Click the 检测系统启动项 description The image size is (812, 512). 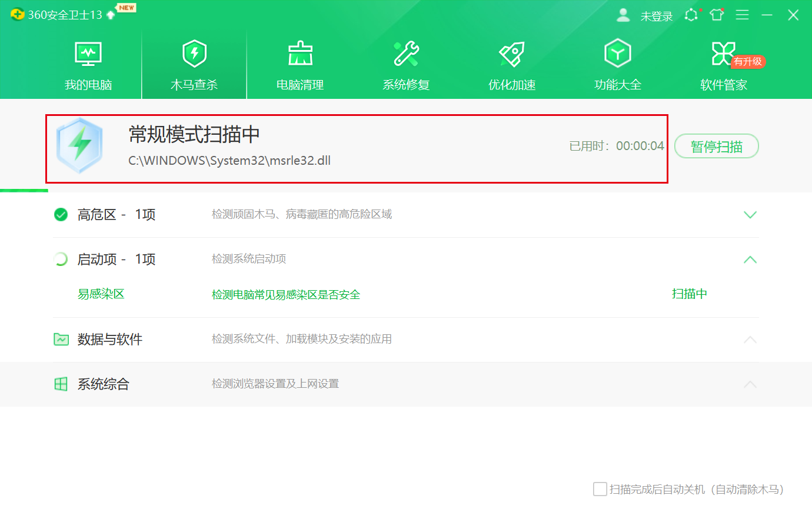(x=249, y=259)
